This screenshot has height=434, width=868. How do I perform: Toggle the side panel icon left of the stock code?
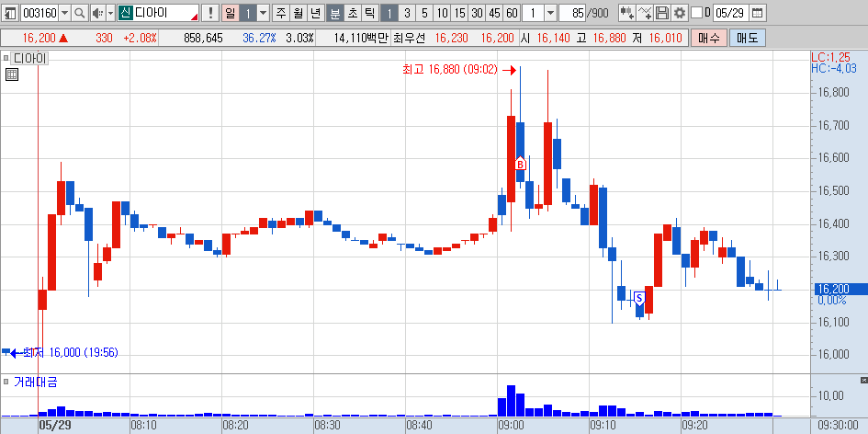[x=10, y=13]
